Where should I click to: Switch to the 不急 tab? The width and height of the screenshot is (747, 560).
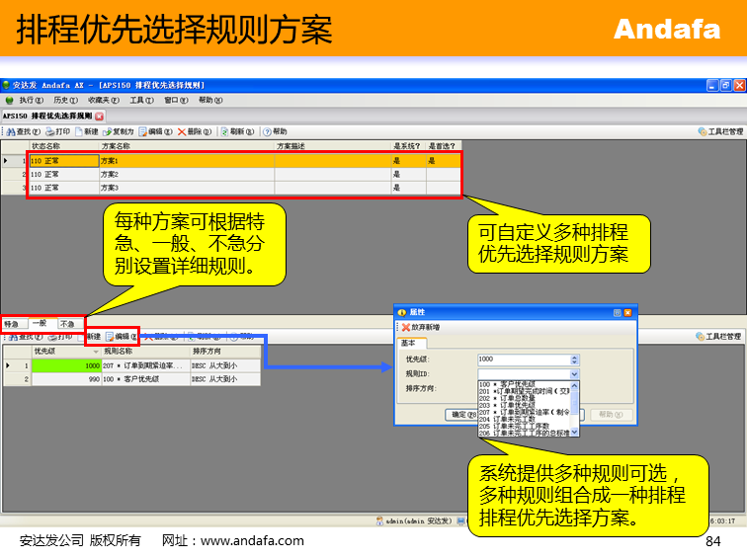67,323
